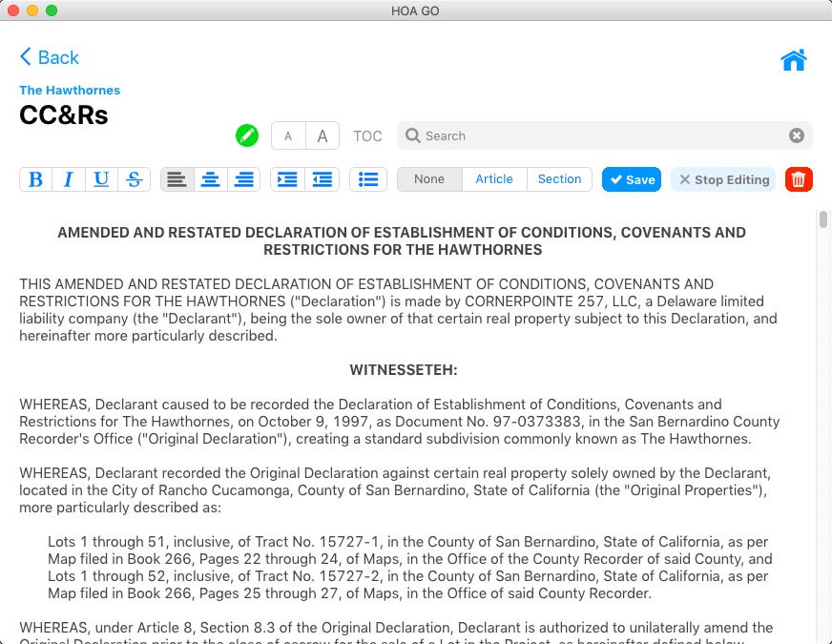Increase paragraph indent
The height and width of the screenshot is (644, 832).
point(288,179)
